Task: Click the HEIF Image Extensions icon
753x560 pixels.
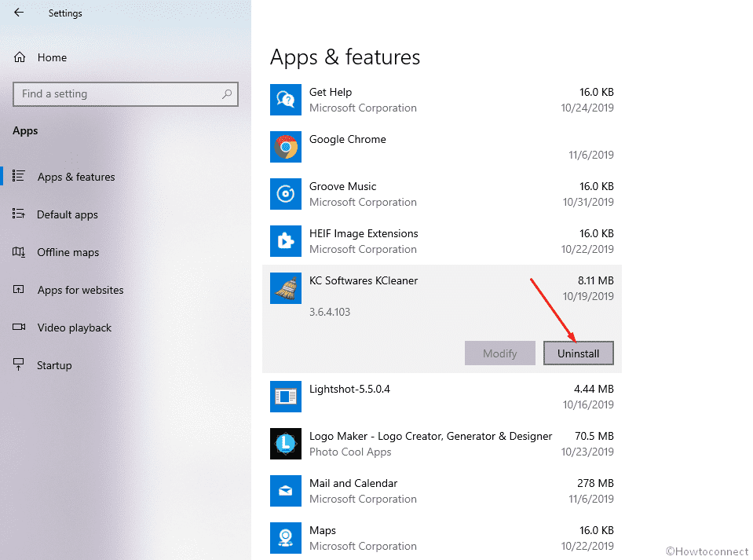Action: click(286, 240)
